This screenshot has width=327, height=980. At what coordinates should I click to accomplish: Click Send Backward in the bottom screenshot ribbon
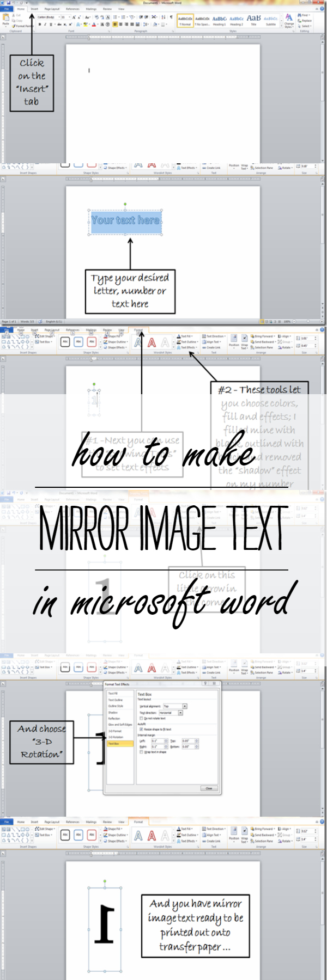264,835
